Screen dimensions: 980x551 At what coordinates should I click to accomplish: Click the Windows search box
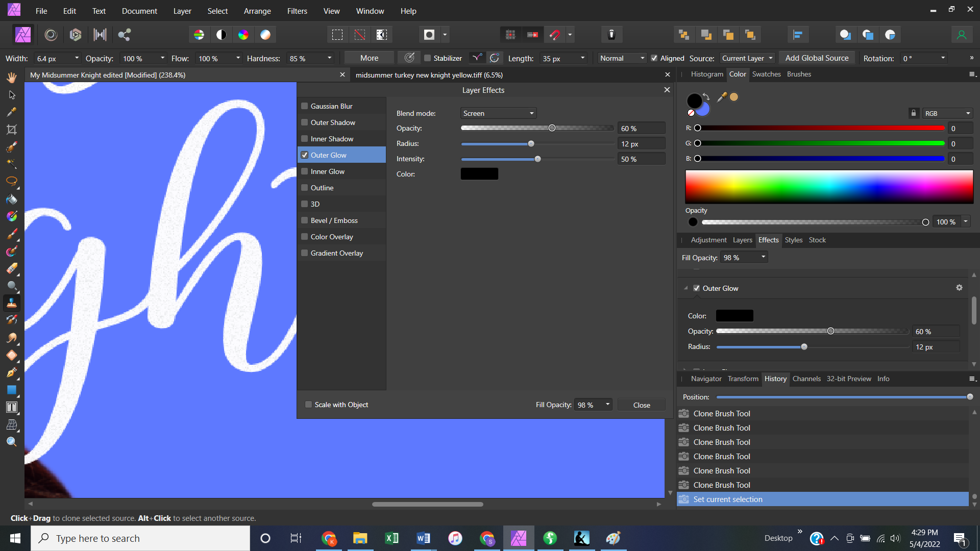click(x=140, y=538)
